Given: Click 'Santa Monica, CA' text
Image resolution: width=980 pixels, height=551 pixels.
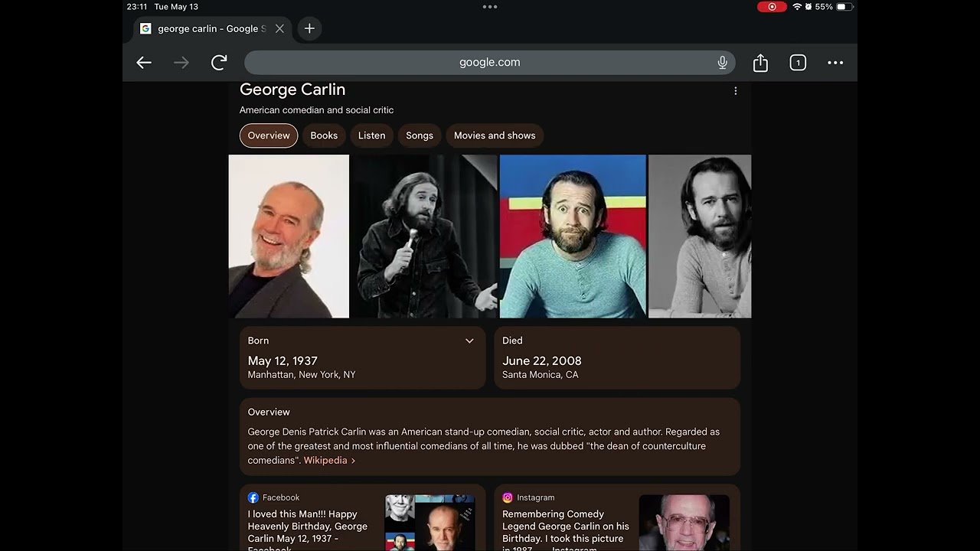Looking at the screenshot, I should point(541,375).
